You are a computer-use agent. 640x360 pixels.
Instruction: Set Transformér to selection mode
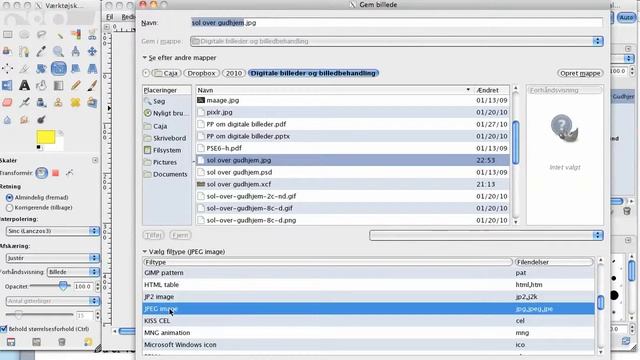click(56, 173)
